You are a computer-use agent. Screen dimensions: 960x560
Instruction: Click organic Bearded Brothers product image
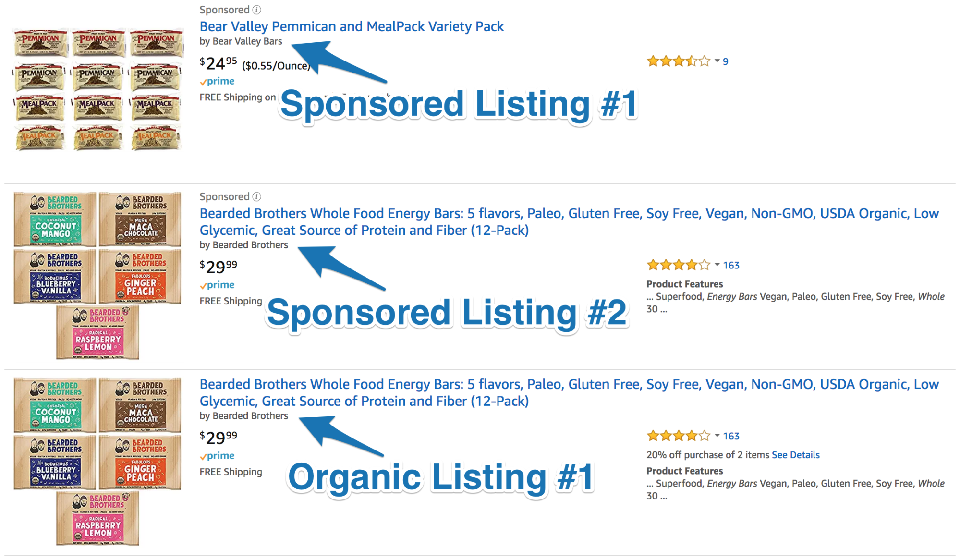click(97, 462)
